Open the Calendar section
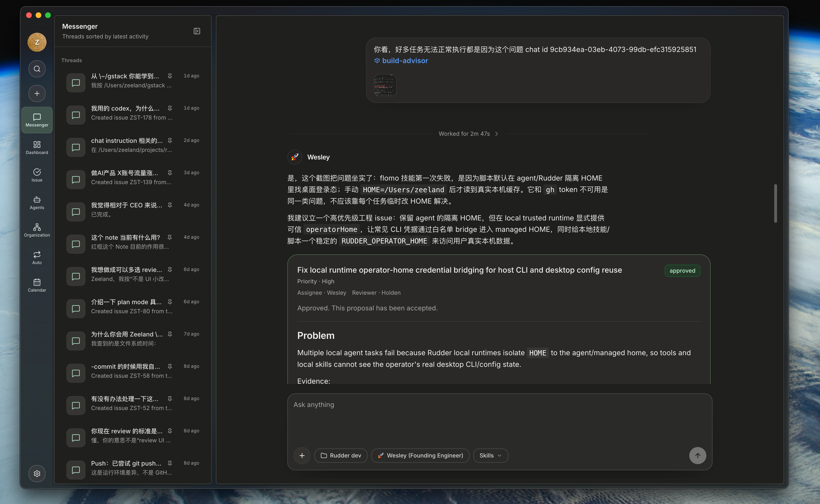Image resolution: width=820 pixels, height=504 pixels. point(37,285)
